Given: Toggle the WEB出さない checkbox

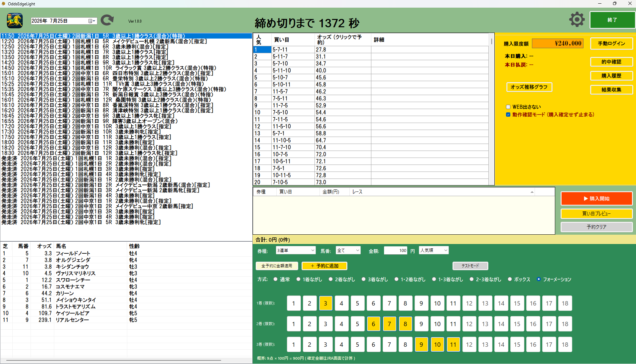Looking at the screenshot, I should tap(508, 107).
